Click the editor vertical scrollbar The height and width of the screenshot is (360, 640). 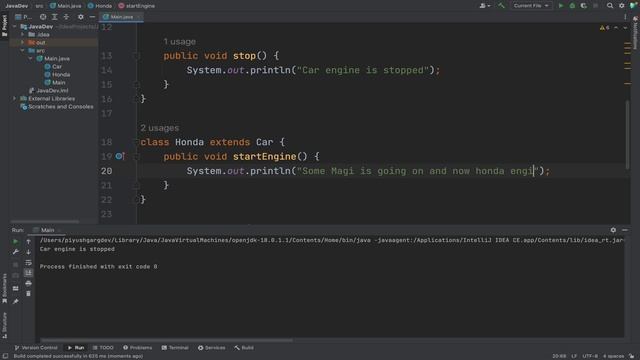point(627,135)
